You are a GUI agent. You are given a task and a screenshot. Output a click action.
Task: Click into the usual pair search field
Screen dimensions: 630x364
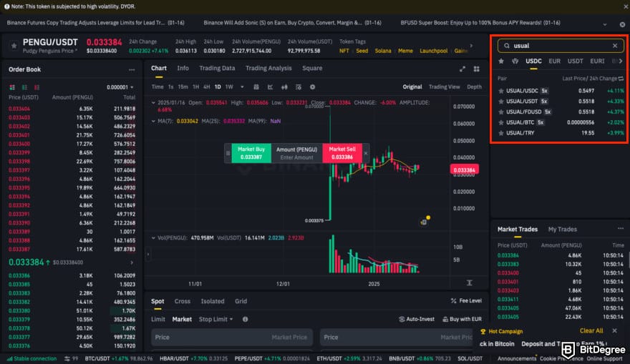pyautogui.click(x=561, y=46)
